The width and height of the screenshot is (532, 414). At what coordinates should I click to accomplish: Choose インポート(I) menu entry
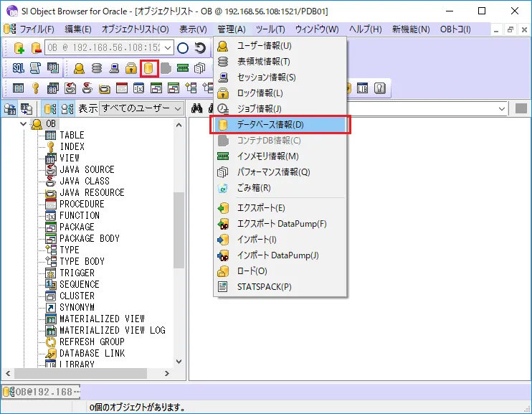click(x=280, y=240)
